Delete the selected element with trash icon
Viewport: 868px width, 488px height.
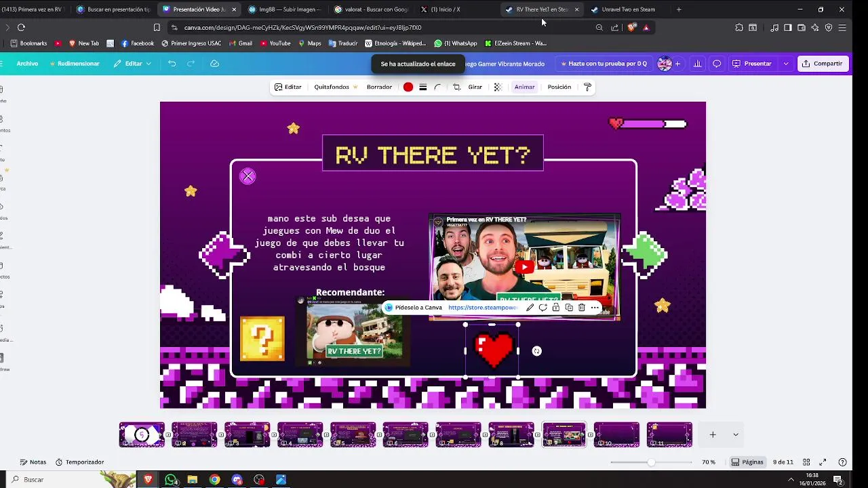click(582, 308)
